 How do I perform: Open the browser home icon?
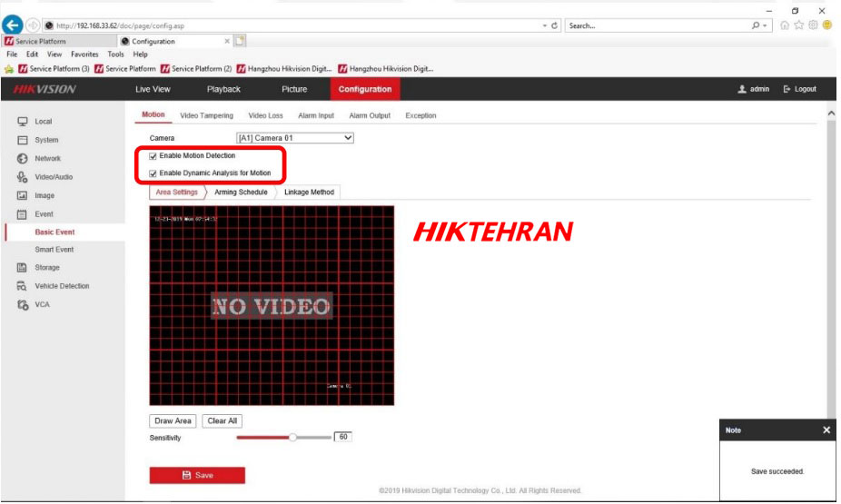tap(785, 25)
